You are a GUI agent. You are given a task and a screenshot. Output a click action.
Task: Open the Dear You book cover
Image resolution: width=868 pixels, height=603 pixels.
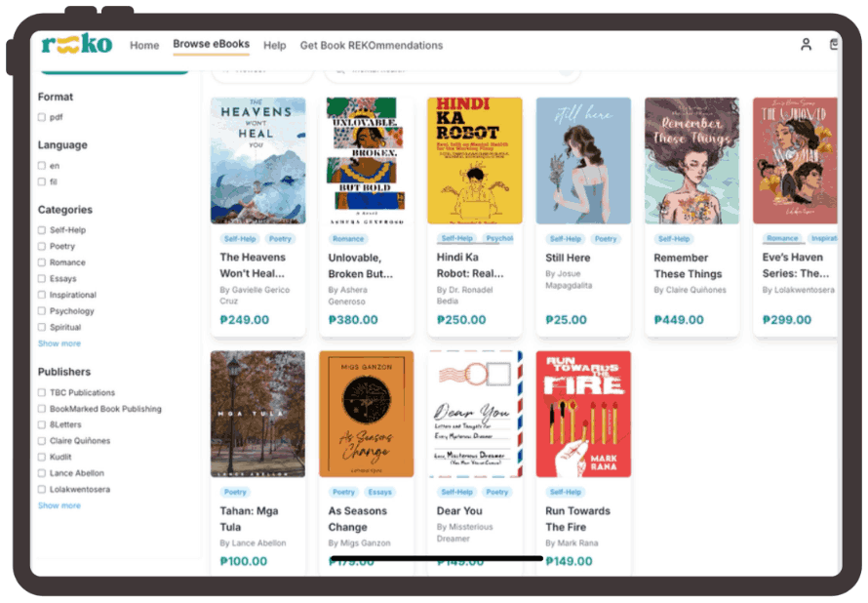click(474, 414)
